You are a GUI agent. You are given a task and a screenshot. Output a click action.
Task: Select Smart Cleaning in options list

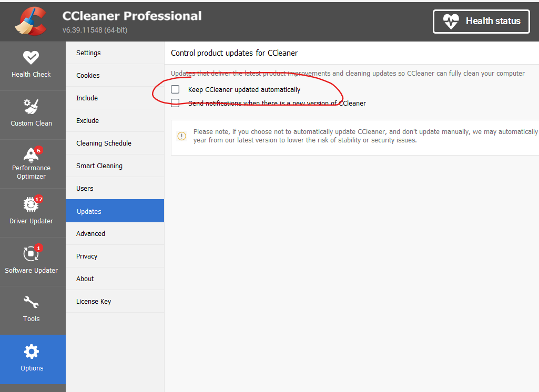click(99, 166)
